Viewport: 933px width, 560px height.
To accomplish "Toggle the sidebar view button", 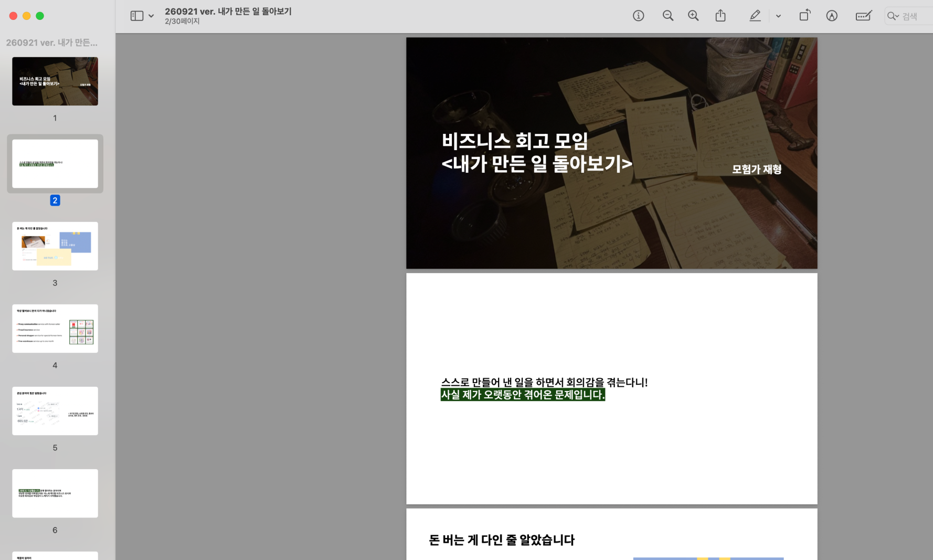I will tap(137, 16).
